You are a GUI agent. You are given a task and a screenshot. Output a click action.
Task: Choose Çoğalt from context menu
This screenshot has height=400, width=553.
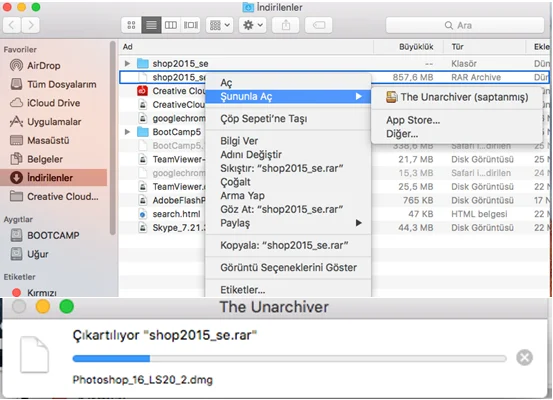point(288,182)
